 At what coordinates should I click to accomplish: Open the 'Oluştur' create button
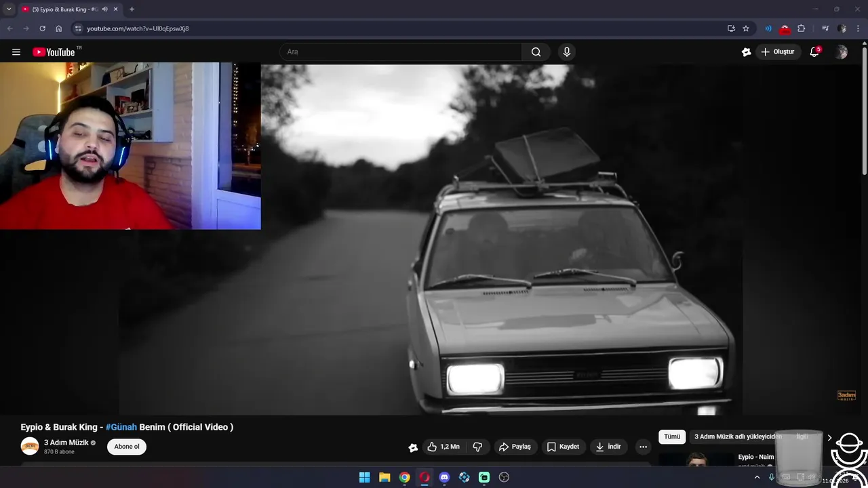[778, 52]
